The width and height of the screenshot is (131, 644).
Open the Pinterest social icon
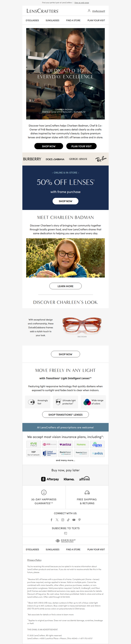click(79, 520)
